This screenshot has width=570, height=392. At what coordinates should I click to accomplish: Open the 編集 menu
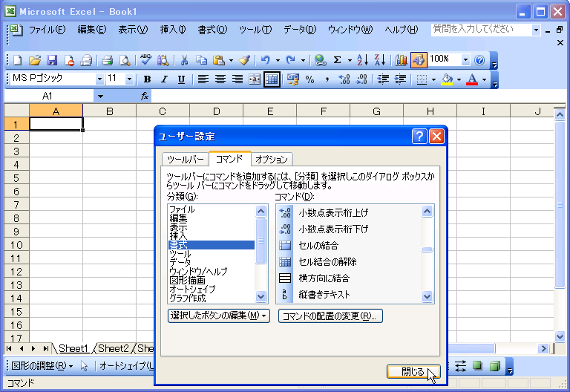pos(92,30)
